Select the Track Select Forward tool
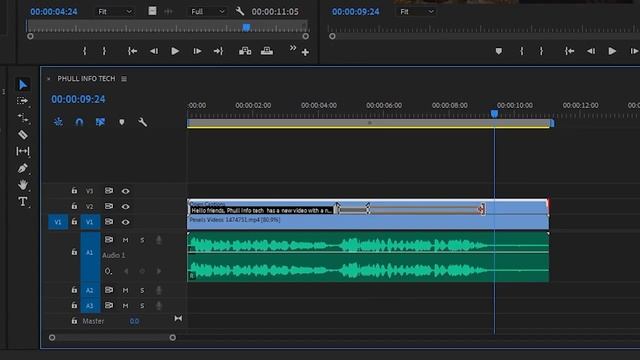 pos(22,101)
